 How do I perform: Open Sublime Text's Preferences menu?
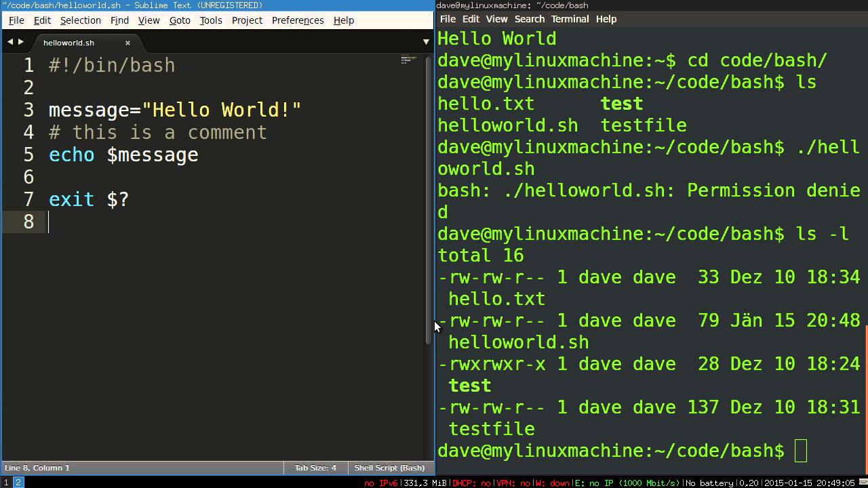(x=298, y=20)
